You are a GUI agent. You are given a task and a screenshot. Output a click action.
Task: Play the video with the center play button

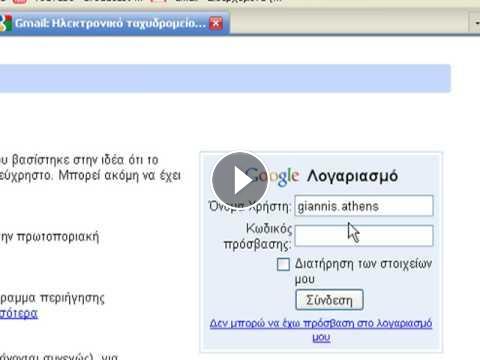tap(240, 180)
